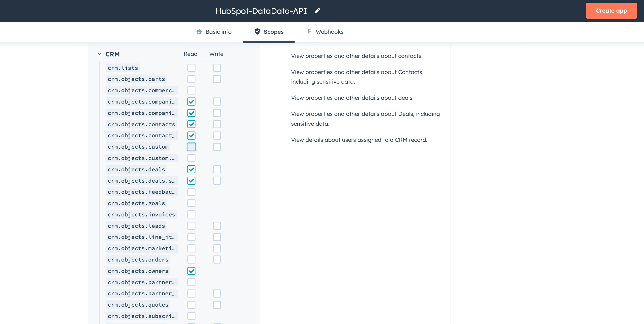Enable Write access for crm.objects.carts
The image size is (644, 324).
pyautogui.click(x=217, y=79)
